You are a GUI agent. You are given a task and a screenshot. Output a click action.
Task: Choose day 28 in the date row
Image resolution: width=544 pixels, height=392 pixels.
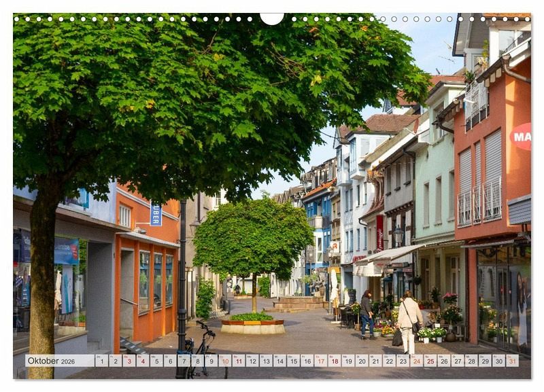(x=471, y=361)
